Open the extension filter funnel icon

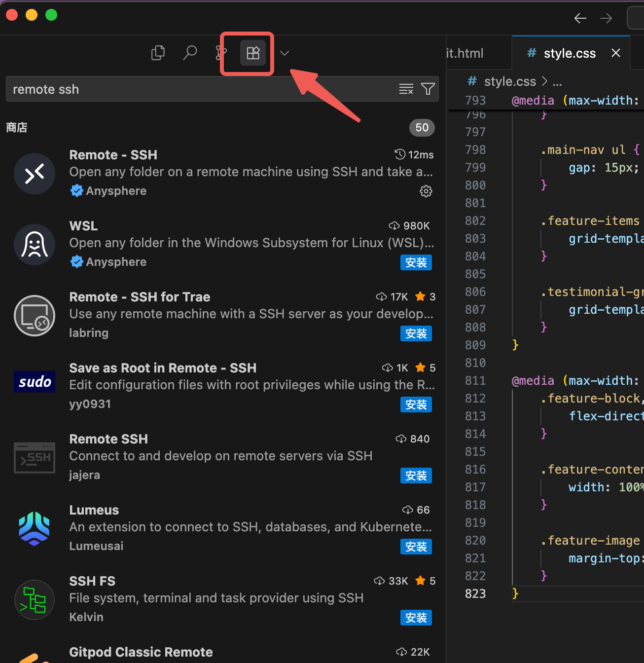428,89
